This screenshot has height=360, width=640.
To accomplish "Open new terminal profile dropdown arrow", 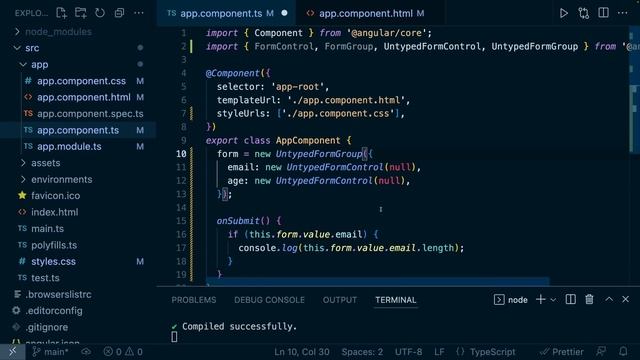I will click(x=553, y=300).
